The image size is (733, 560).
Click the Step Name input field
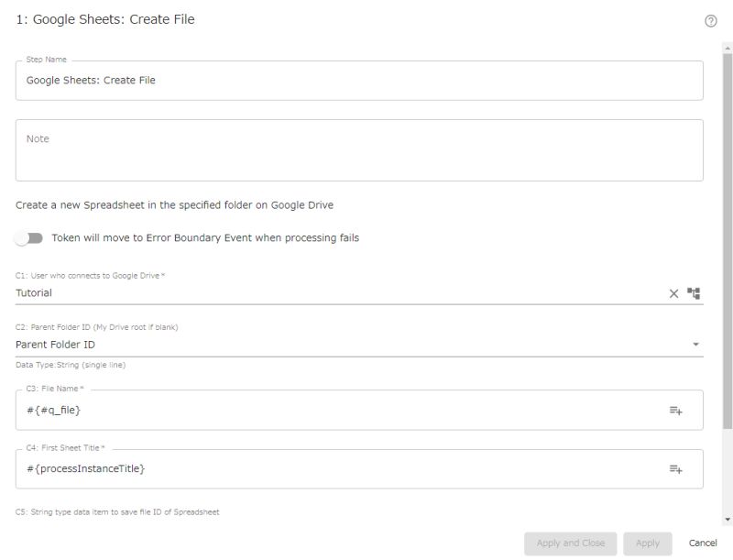coord(357,80)
